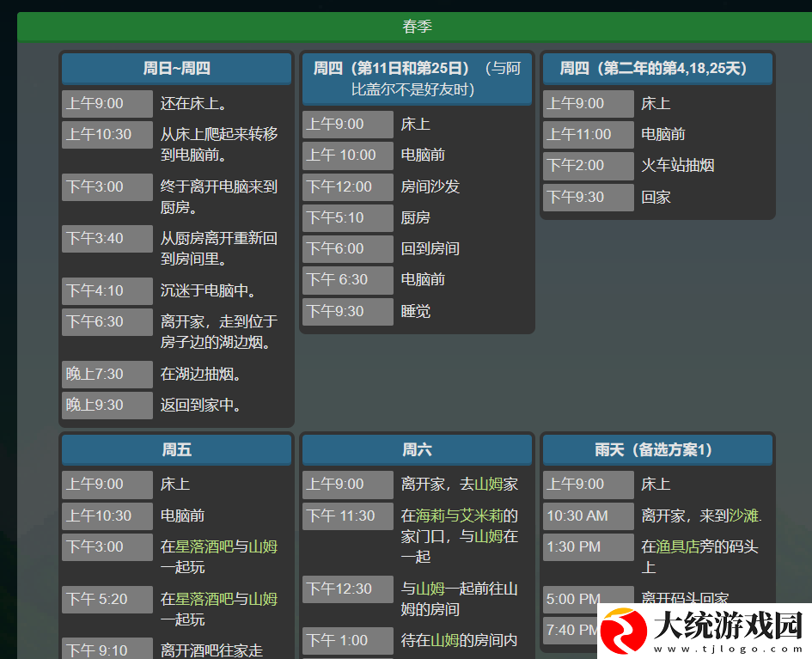Click the 沙滩 link in rainy day schedule
The width and height of the screenshot is (812, 659).
[x=743, y=516]
